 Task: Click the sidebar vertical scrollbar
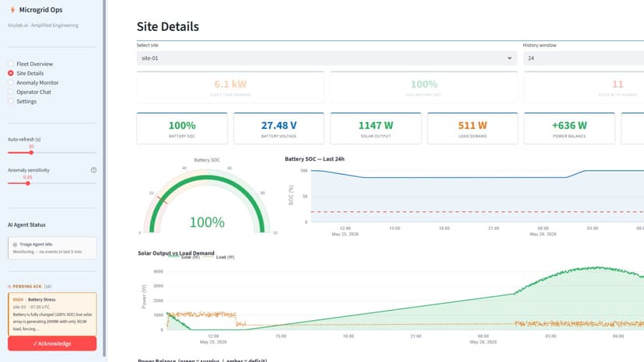[104, 179]
